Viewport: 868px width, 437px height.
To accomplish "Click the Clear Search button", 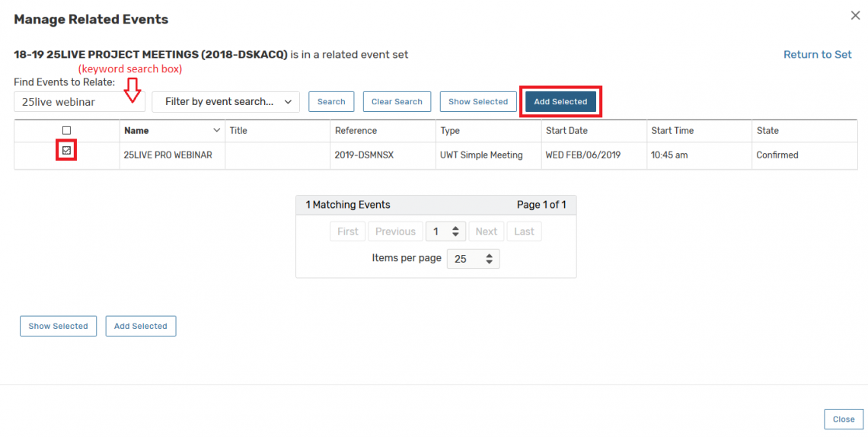I will tap(397, 101).
